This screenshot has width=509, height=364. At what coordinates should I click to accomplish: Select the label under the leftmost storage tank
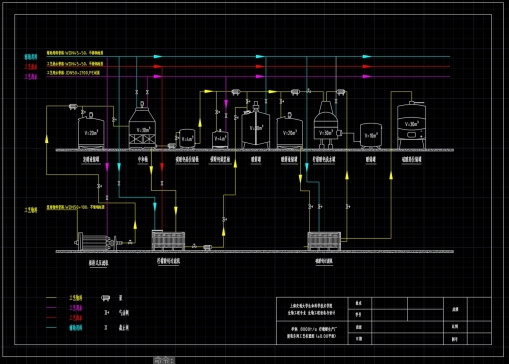coord(91,160)
